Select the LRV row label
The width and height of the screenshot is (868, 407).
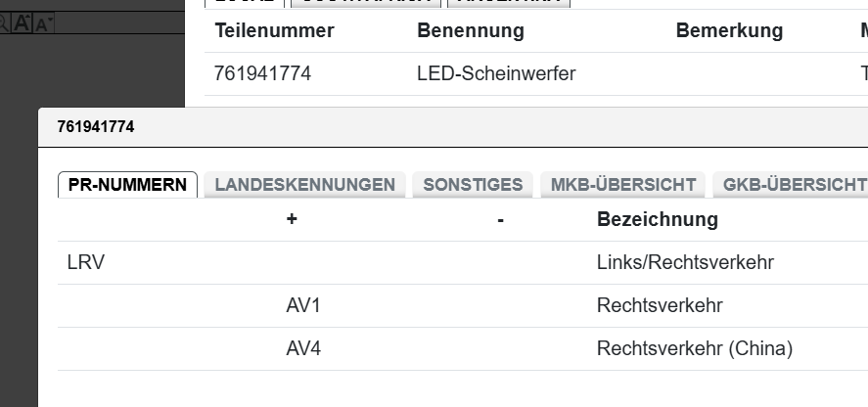86,262
